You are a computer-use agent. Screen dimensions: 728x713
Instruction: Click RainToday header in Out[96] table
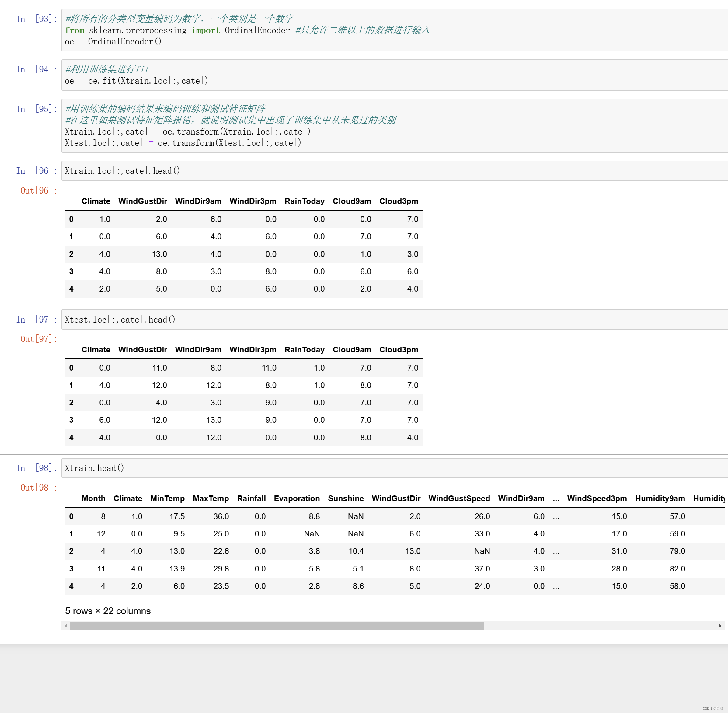[304, 201]
